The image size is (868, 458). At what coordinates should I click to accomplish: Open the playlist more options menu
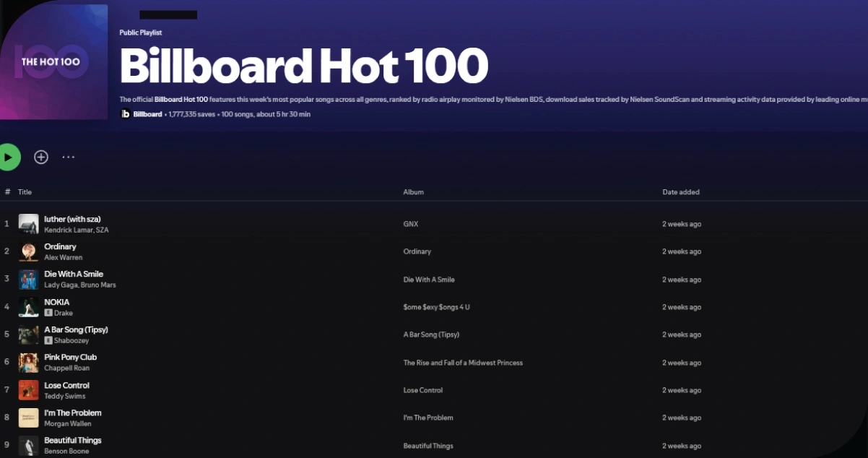pyautogui.click(x=68, y=157)
